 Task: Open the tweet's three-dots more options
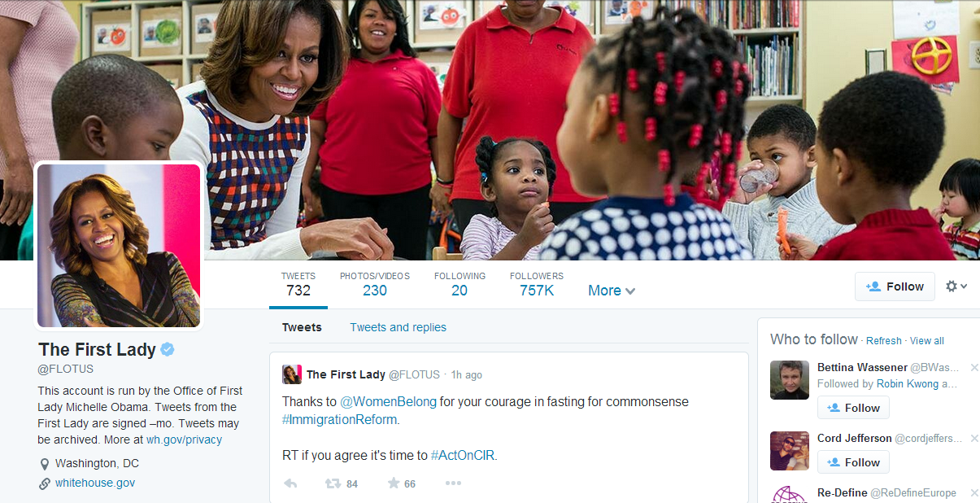[453, 483]
